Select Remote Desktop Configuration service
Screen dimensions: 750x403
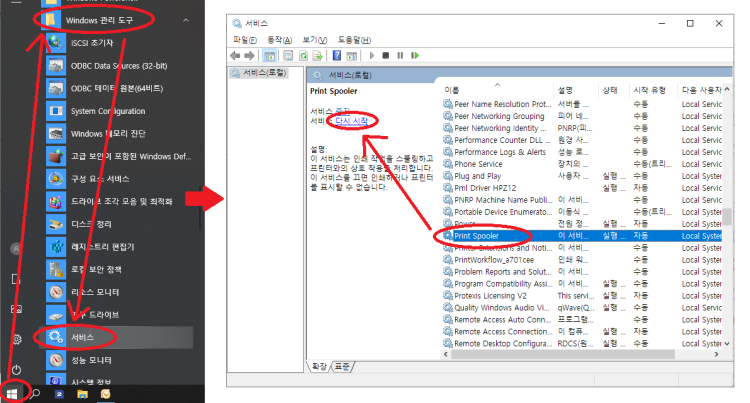pyautogui.click(x=582, y=343)
